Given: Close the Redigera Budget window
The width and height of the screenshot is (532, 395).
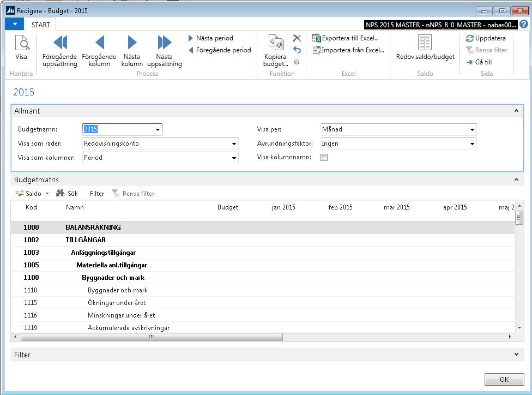Looking at the screenshot, I should 520,11.
